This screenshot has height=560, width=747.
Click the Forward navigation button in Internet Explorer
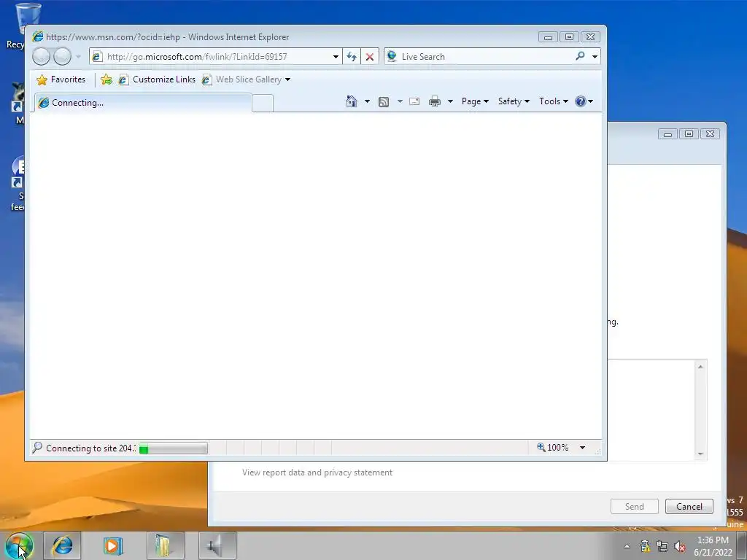(x=62, y=57)
